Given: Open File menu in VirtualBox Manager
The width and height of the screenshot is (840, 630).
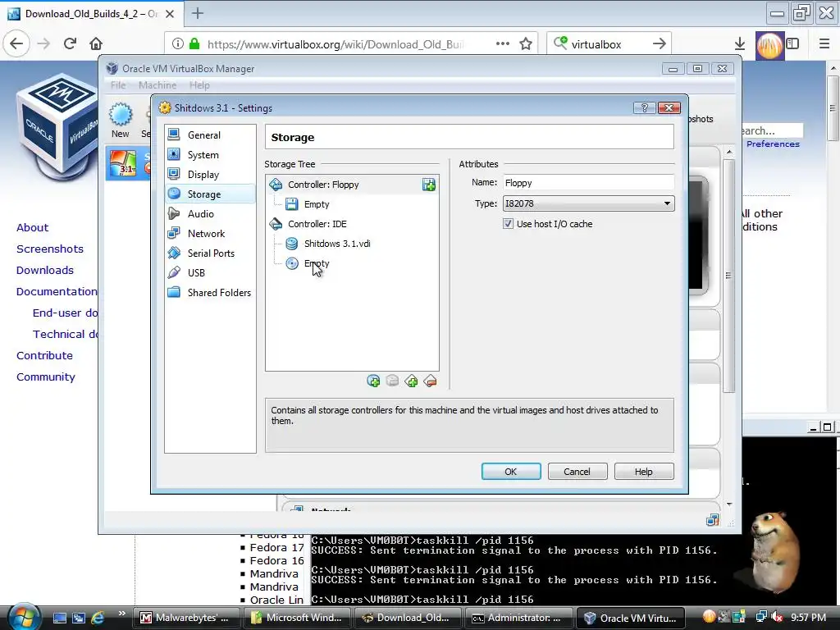Looking at the screenshot, I should 118,85.
